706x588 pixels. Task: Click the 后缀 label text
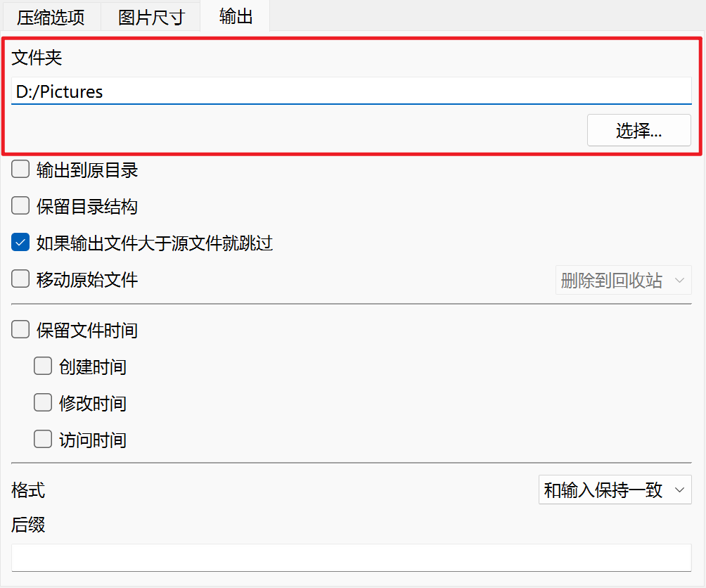pos(28,525)
